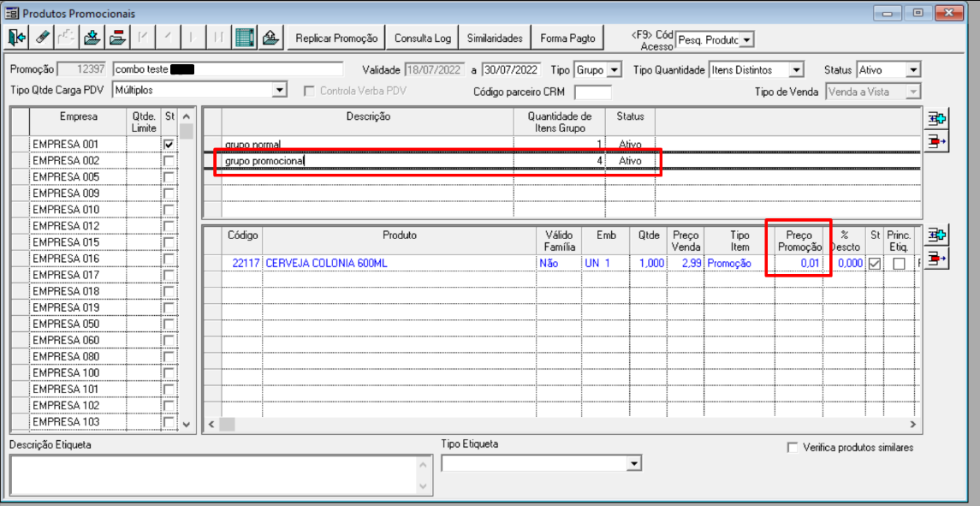Click scroll-down arrow in Descrição Etiqueta box
Viewport: 980px width, 506px height.
[423, 486]
